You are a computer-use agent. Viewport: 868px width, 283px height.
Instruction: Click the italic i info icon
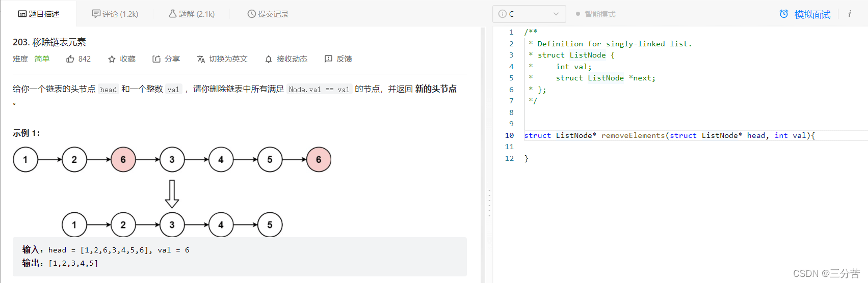pos(850,14)
